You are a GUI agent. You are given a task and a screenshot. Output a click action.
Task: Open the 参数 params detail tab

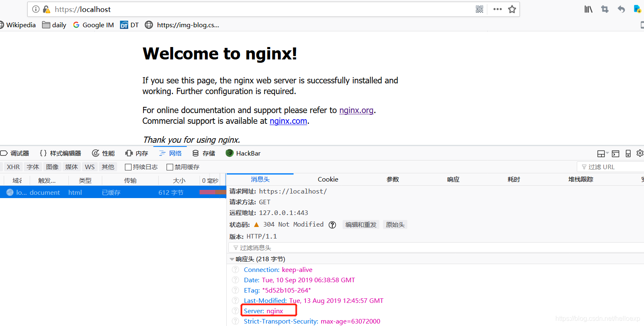tap(393, 179)
